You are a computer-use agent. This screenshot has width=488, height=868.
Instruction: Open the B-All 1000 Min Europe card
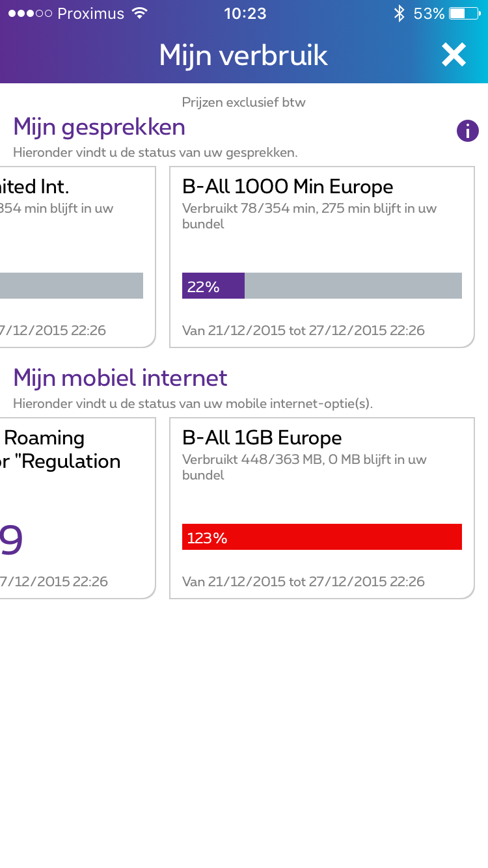[321, 256]
